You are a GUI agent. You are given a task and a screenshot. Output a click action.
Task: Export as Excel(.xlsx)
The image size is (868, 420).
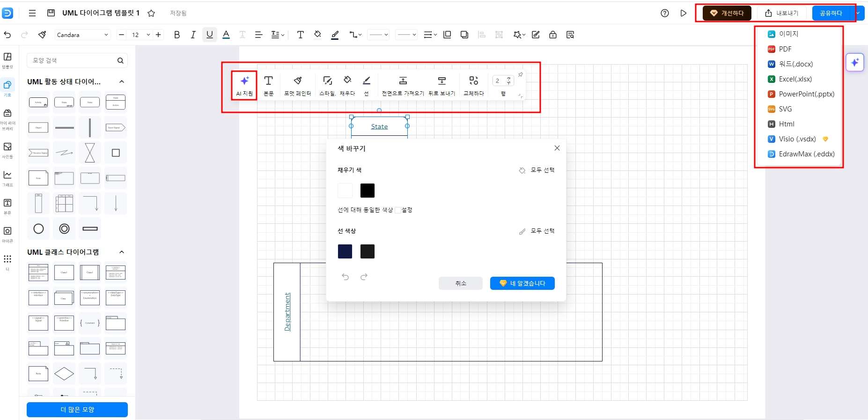pyautogui.click(x=790, y=79)
